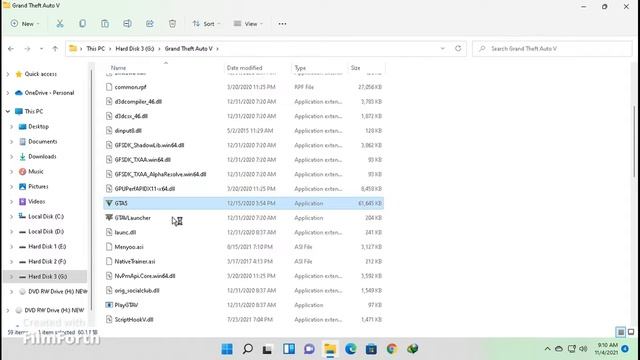
Task: Open the Sort dropdown
Action: 206,24
